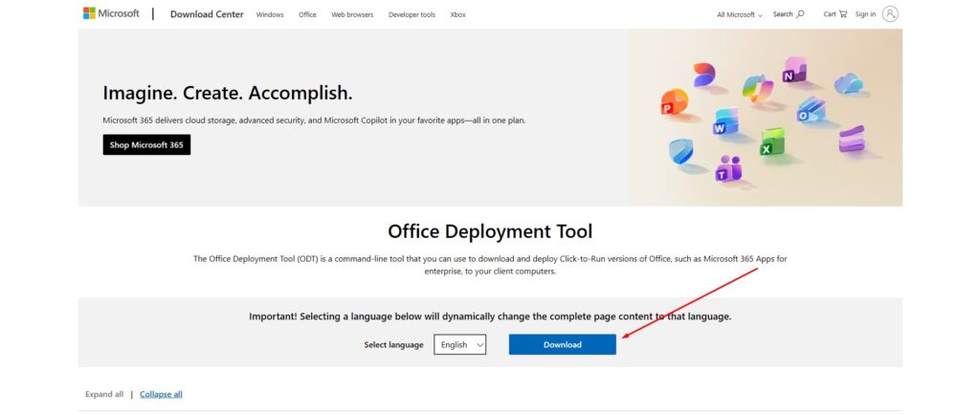Click the Select language label
This screenshot has height=415, width=980.
pyautogui.click(x=393, y=345)
